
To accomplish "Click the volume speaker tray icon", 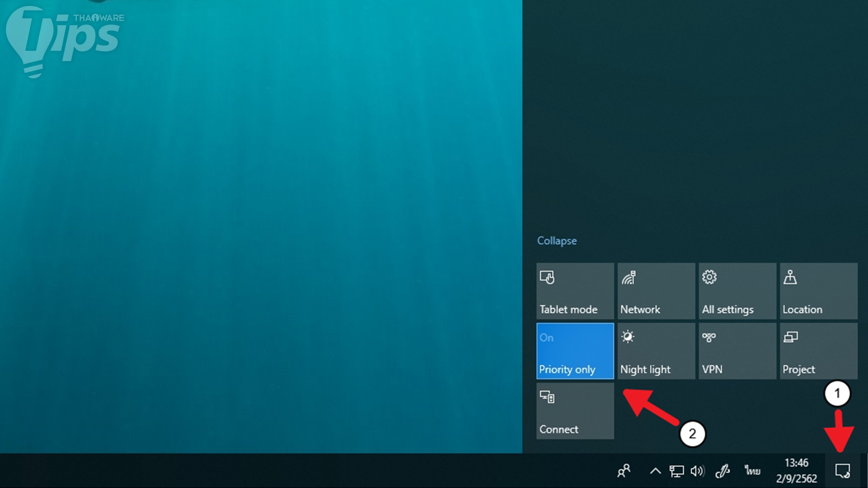I will point(697,471).
